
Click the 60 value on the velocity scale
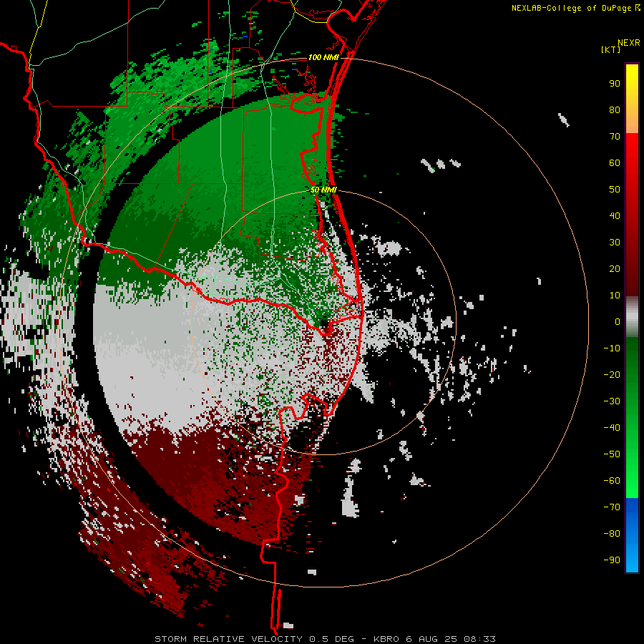point(615,163)
